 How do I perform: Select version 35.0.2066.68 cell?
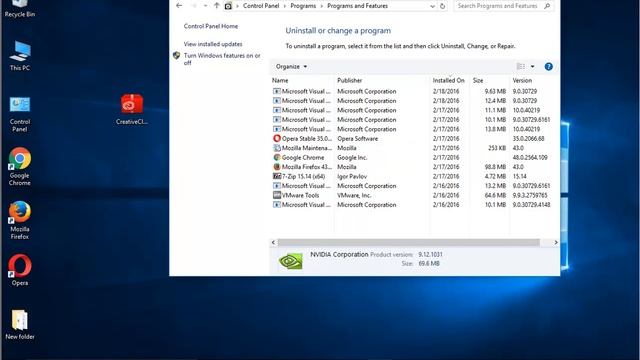pos(529,138)
